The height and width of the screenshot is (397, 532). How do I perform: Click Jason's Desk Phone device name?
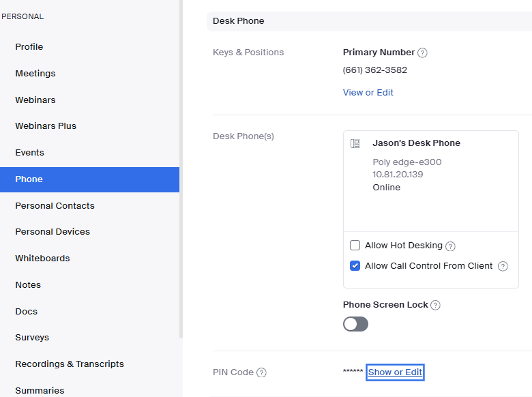[x=416, y=143]
